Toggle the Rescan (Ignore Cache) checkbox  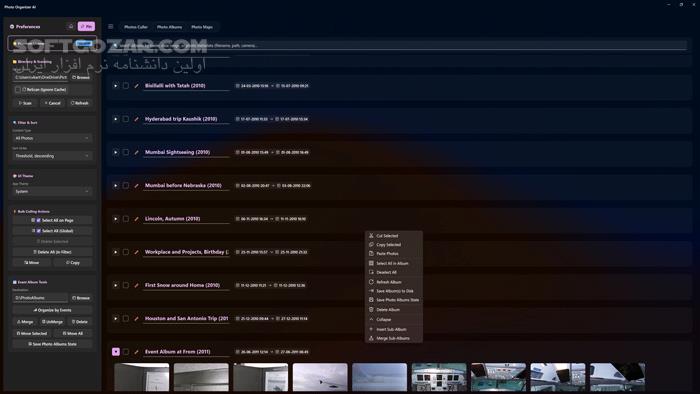(18, 90)
